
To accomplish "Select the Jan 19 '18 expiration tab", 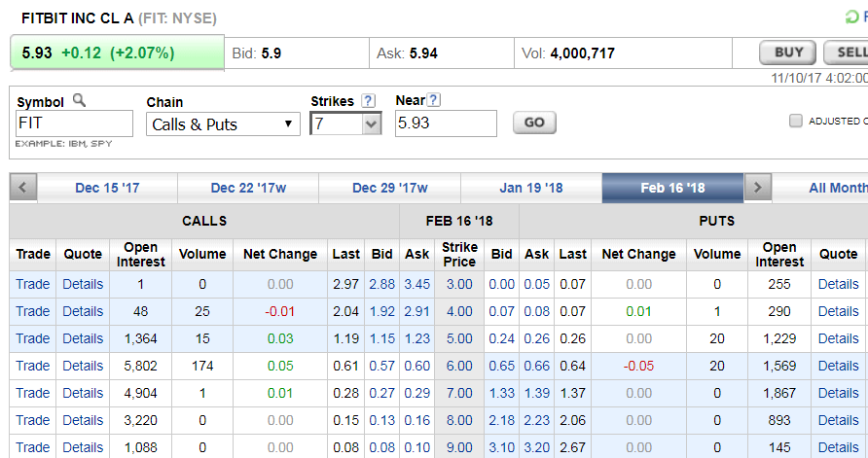I will (531, 188).
